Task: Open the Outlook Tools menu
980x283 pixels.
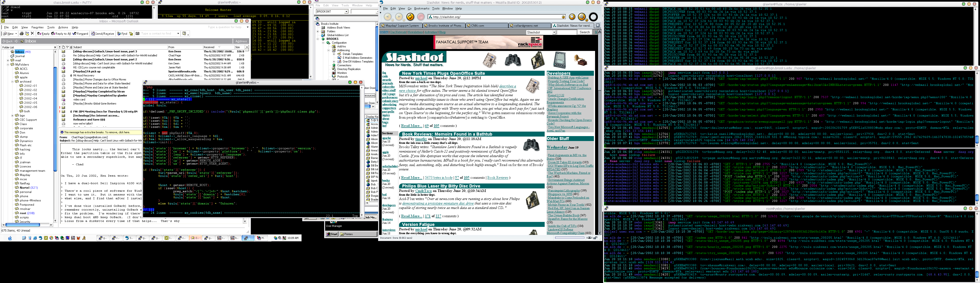Action: point(51,27)
